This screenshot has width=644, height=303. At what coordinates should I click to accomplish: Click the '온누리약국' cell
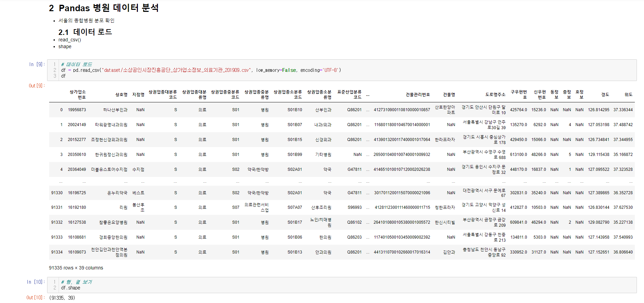tap(117, 193)
